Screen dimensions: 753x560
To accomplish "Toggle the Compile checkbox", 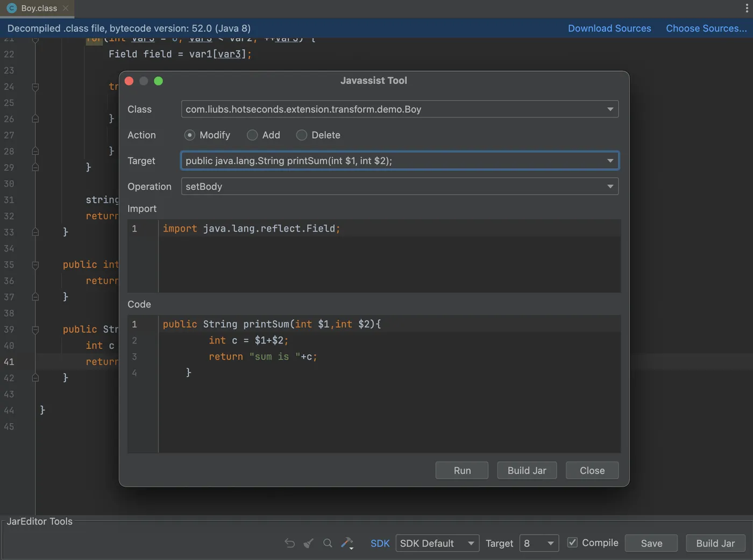I will 573,542.
